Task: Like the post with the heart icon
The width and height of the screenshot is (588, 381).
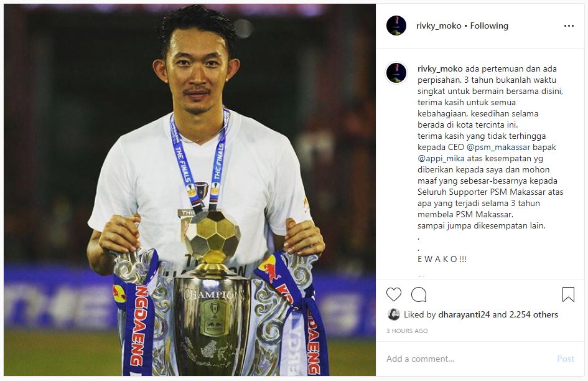Action: coord(394,294)
